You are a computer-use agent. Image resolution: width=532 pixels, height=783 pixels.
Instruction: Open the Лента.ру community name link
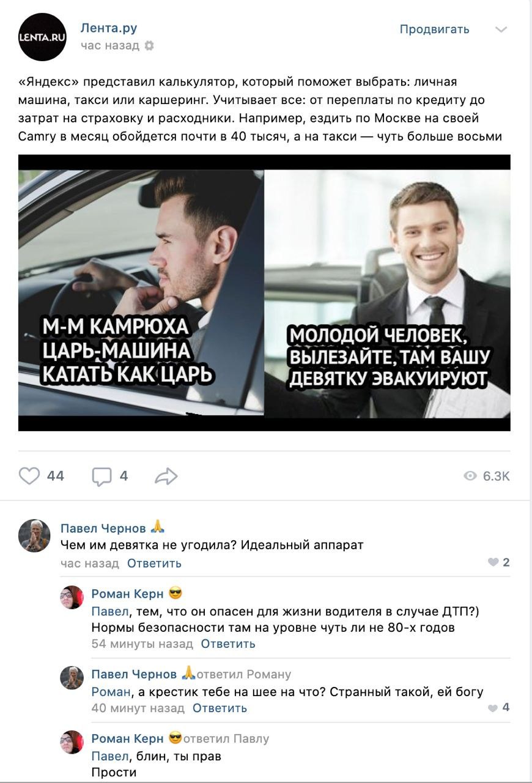(109, 28)
